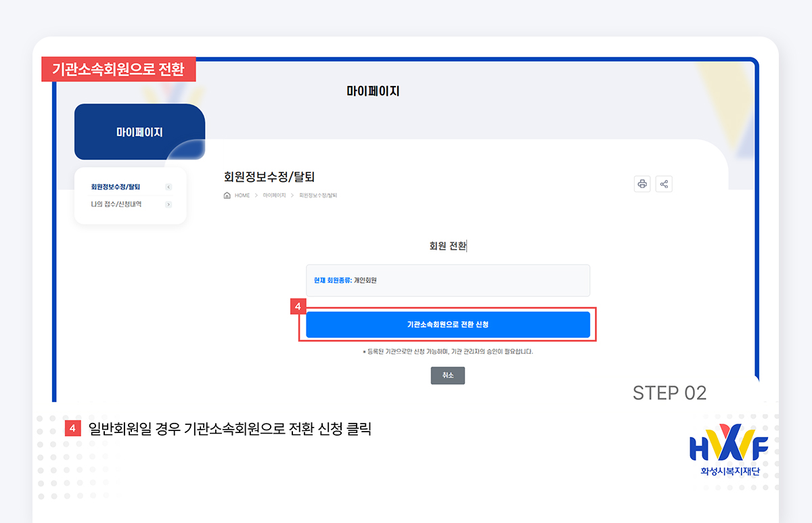Click the red 4 marker in bottom instruction
Screen dimensions: 812x523
[74, 428]
